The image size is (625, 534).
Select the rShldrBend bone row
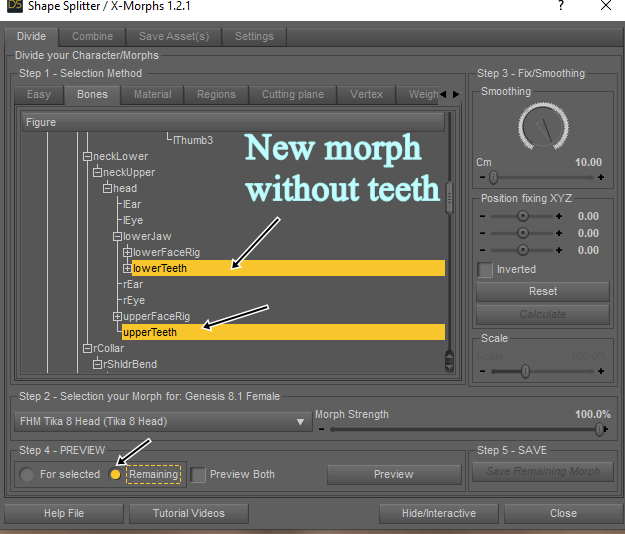point(130,365)
